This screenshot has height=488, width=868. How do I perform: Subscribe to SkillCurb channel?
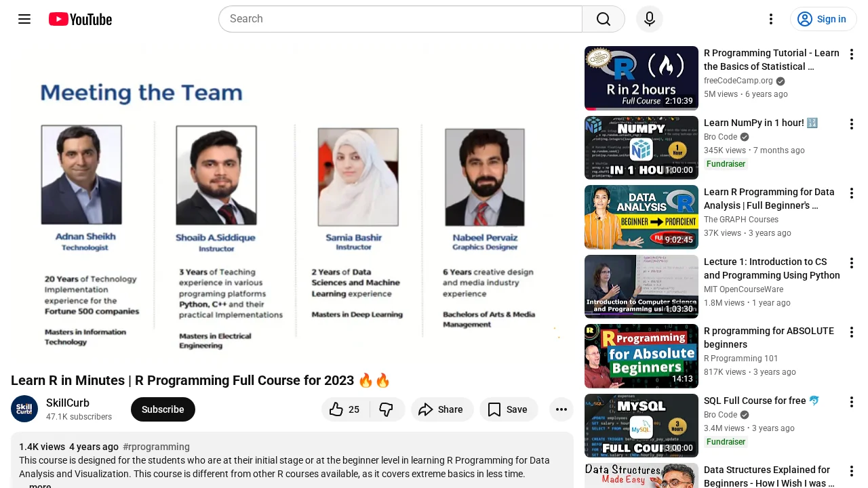pyautogui.click(x=163, y=409)
